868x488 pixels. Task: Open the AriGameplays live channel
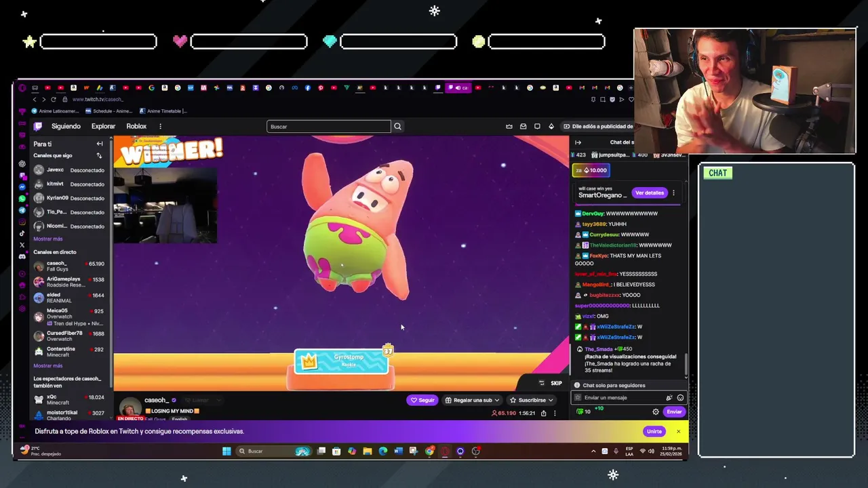click(71, 282)
